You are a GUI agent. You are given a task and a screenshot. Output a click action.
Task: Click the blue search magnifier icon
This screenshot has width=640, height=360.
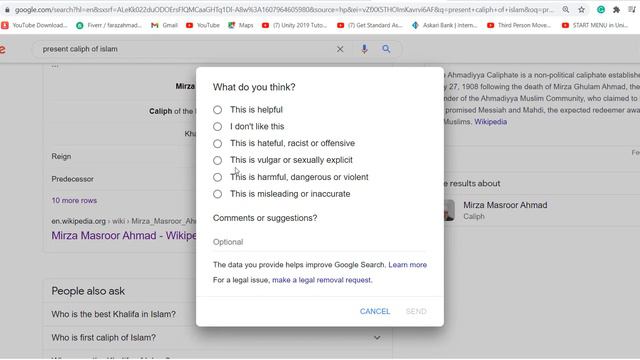pos(386,49)
